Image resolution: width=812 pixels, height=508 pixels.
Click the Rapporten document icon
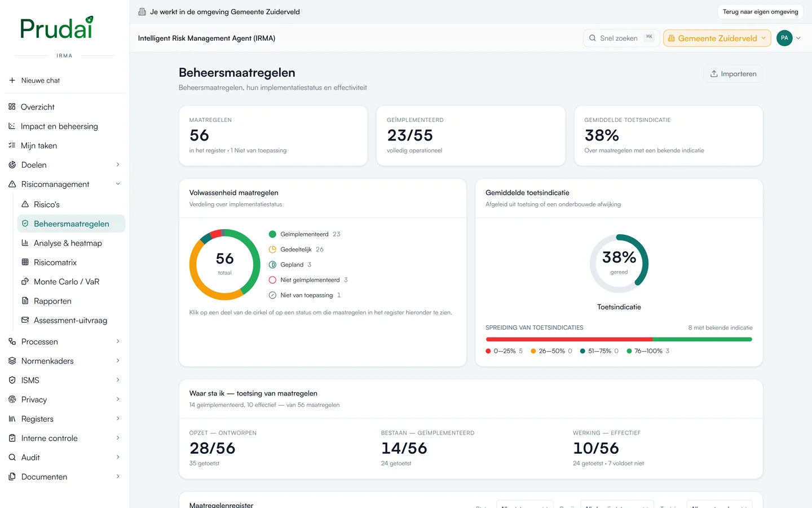coord(25,301)
